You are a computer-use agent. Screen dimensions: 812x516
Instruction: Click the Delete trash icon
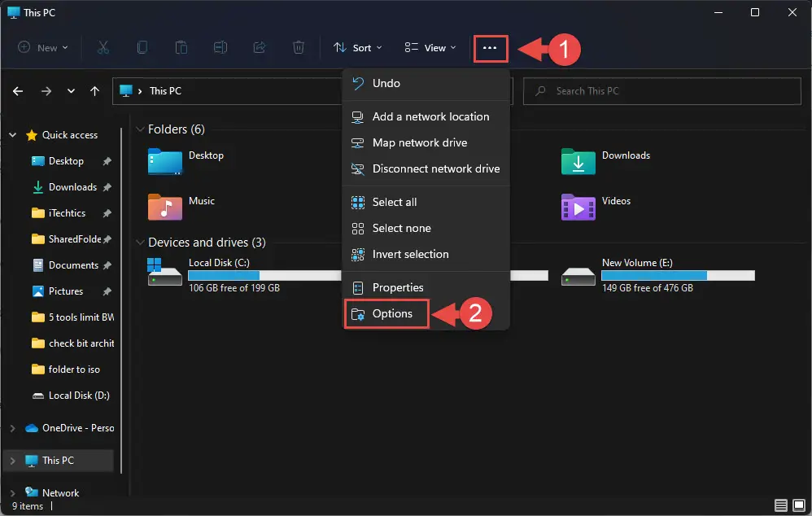[299, 48]
